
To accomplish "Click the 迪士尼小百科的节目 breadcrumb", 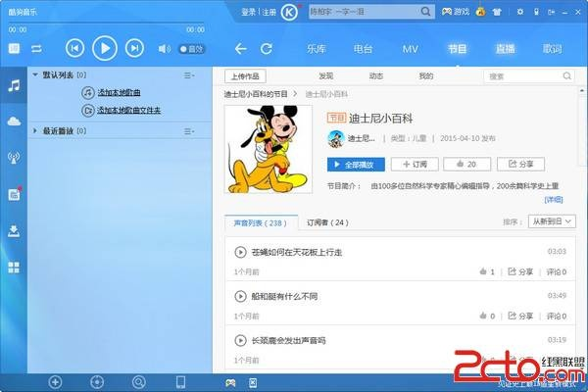I will (x=256, y=94).
